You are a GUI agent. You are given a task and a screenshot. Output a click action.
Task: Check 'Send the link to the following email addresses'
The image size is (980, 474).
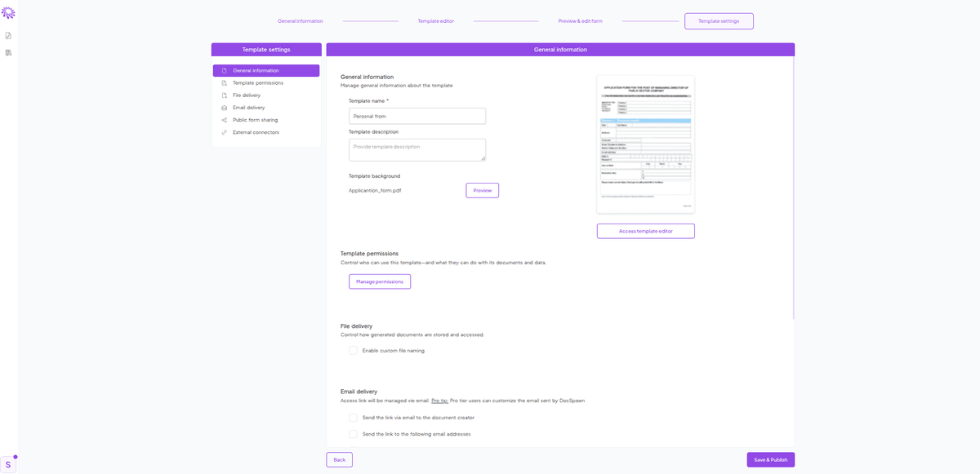(353, 434)
